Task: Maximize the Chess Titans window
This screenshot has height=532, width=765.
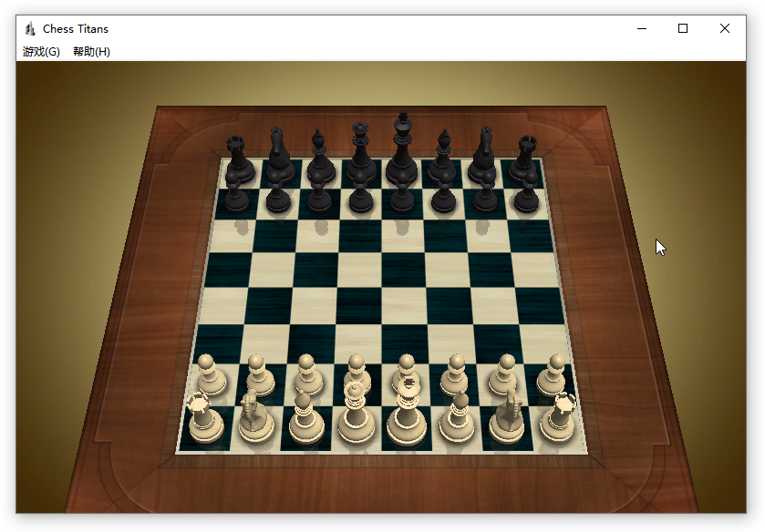Action: pyautogui.click(x=683, y=29)
